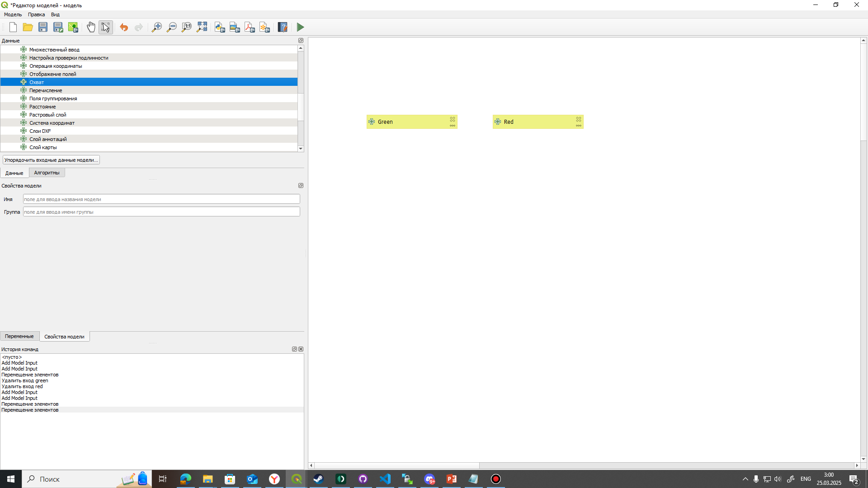The image size is (868, 488).
Task: Run the model with green play button
Action: pos(301,28)
